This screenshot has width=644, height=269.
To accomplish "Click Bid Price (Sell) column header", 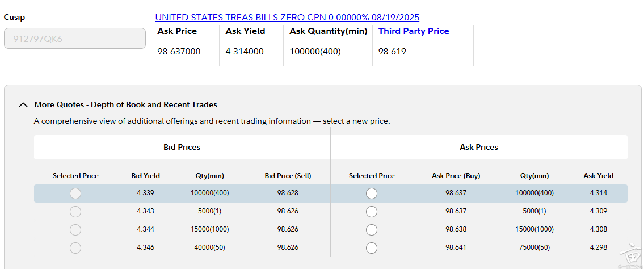I will (x=288, y=176).
